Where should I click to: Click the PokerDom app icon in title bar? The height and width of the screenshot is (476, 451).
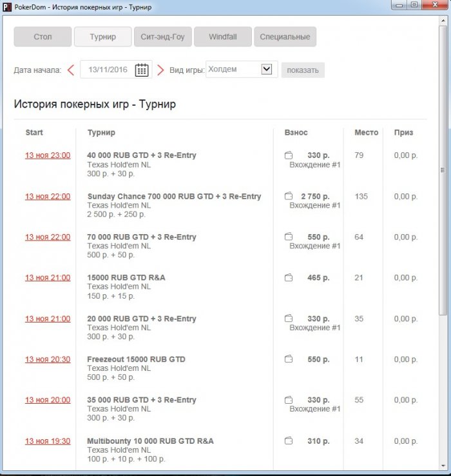click(7, 7)
